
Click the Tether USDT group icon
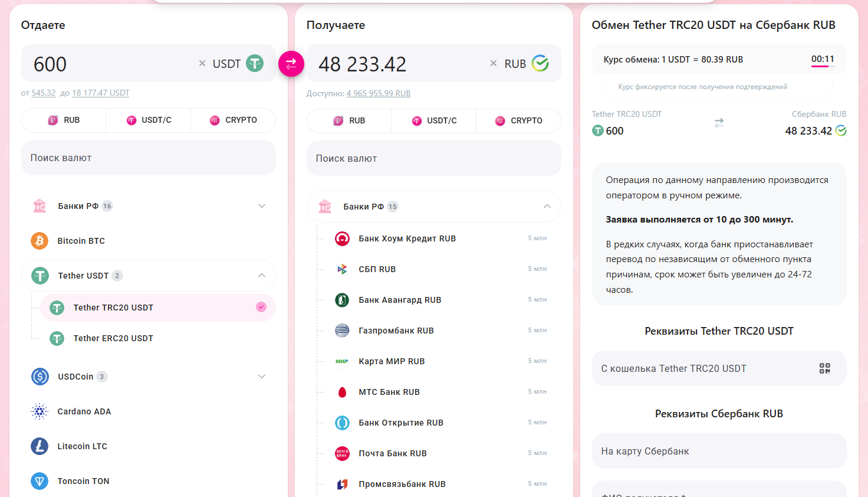point(40,276)
